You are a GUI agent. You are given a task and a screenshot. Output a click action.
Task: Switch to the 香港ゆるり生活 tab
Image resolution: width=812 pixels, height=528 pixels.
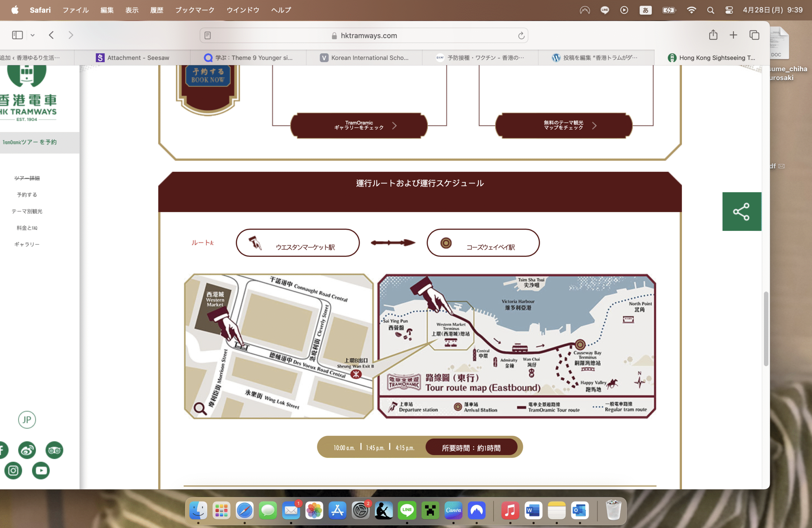(37, 58)
